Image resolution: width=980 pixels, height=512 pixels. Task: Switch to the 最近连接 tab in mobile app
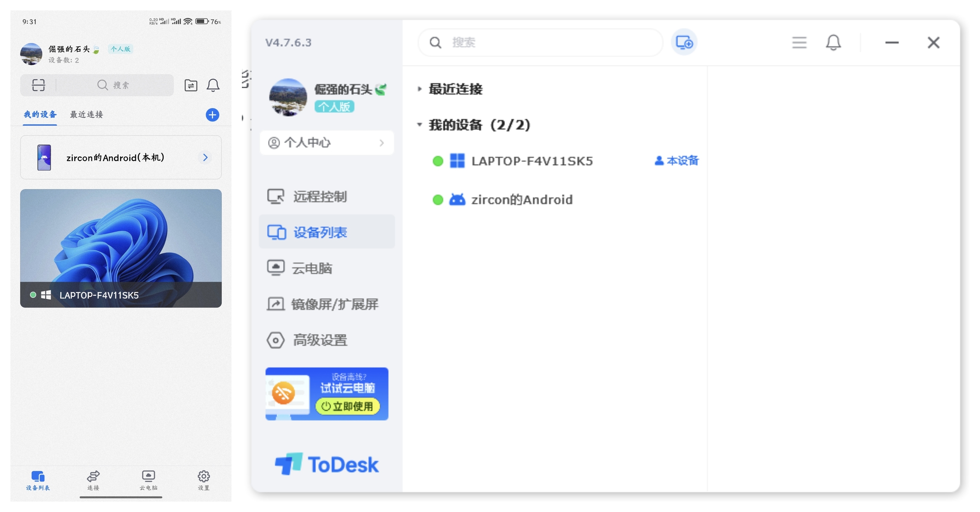[x=86, y=114]
